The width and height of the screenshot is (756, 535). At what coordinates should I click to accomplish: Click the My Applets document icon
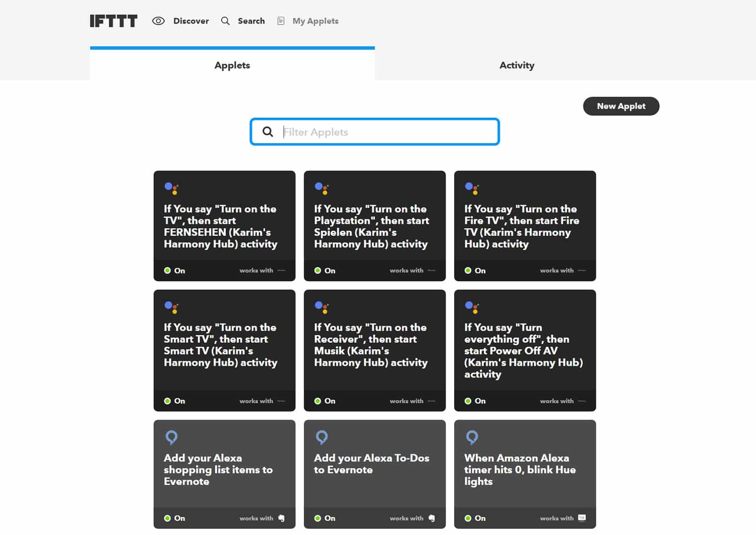(x=281, y=21)
